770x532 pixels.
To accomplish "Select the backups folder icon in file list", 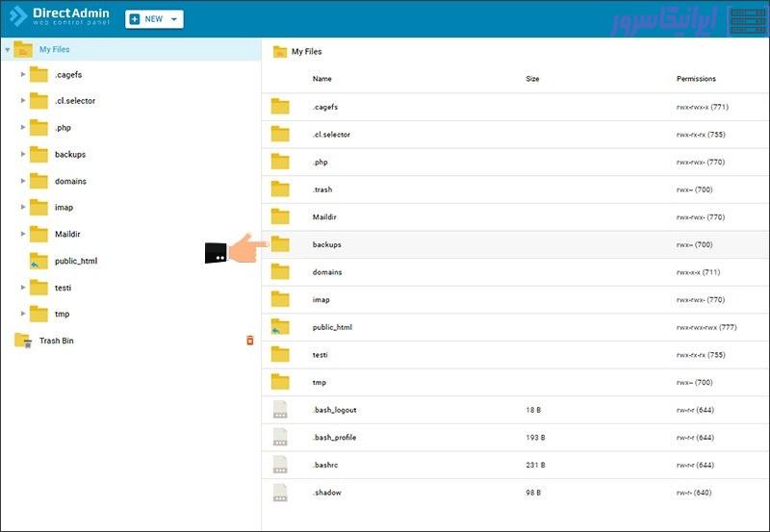I will (x=280, y=244).
